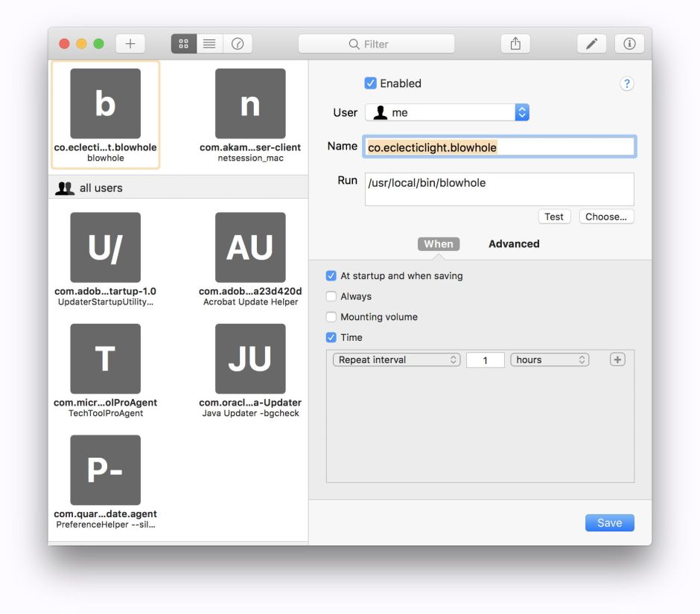Toggle the Enabled checkbox

(x=370, y=83)
